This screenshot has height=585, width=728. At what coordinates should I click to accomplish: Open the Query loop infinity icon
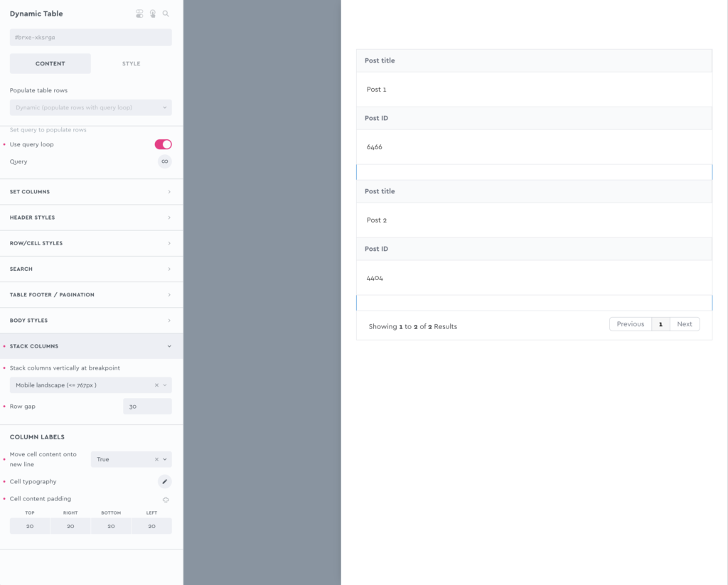coord(164,161)
